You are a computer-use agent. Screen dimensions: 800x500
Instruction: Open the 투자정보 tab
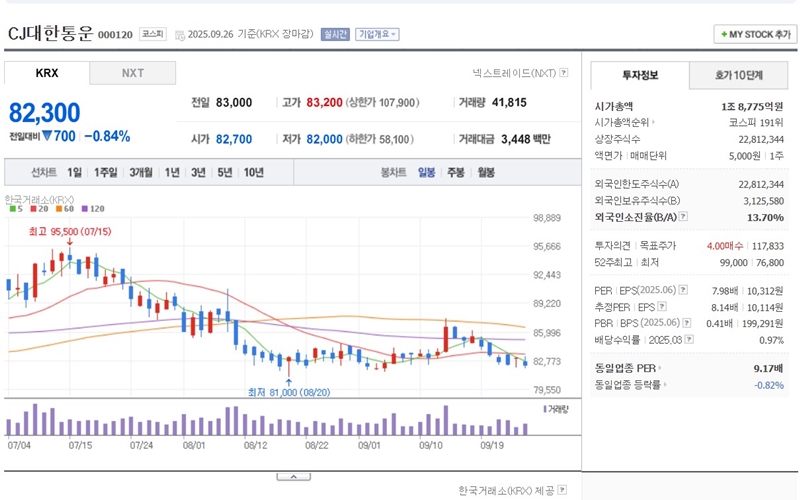tap(640, 76)
